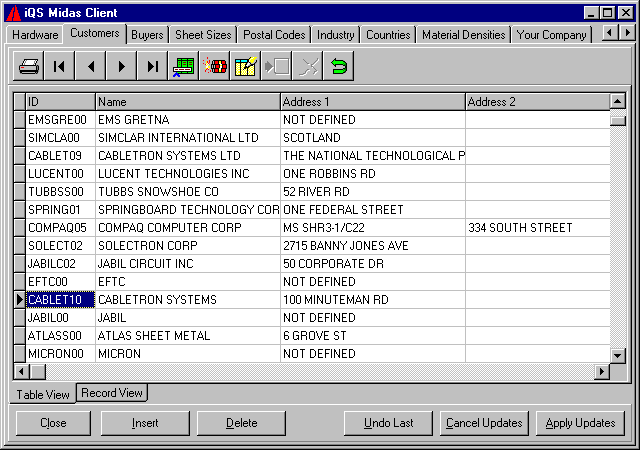Click the Delete button
The image size is (640, 450).
click(242, 423)
